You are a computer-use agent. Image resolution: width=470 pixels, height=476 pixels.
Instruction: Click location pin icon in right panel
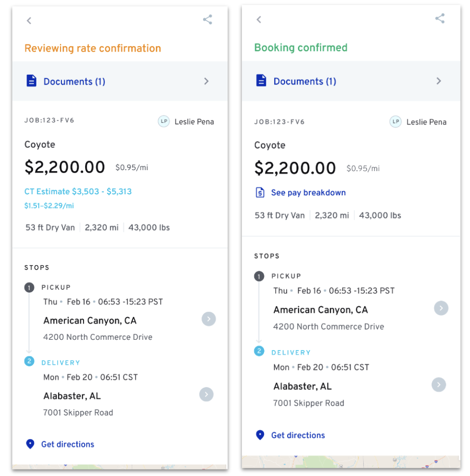tap(260, 435)
